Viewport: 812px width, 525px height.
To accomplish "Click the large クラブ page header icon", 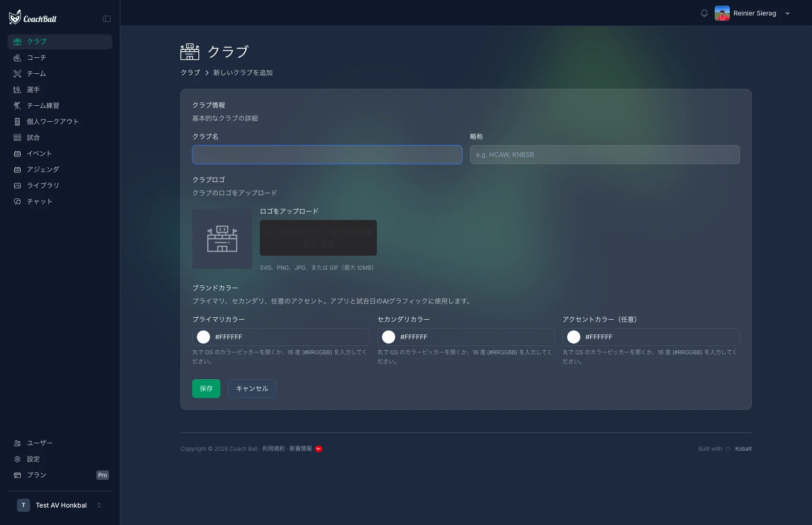I will coord(190,52).
